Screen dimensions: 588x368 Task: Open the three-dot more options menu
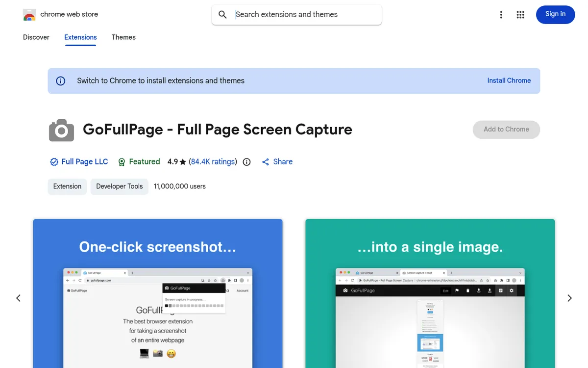(501, 15)
